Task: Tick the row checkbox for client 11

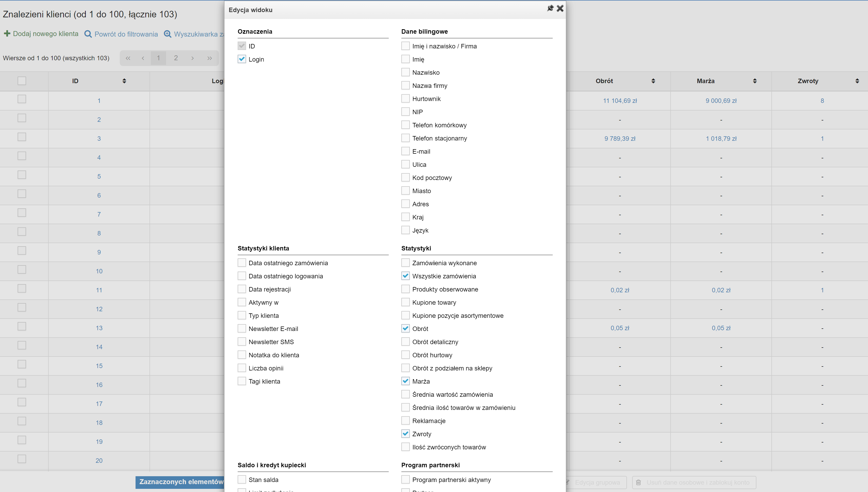Action: coord(22,288)
